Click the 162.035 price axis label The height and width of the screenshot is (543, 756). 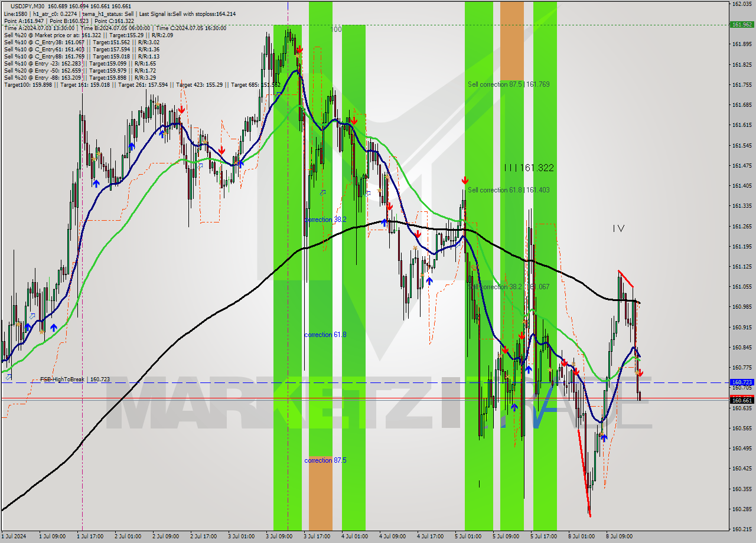tap(741, 4)
